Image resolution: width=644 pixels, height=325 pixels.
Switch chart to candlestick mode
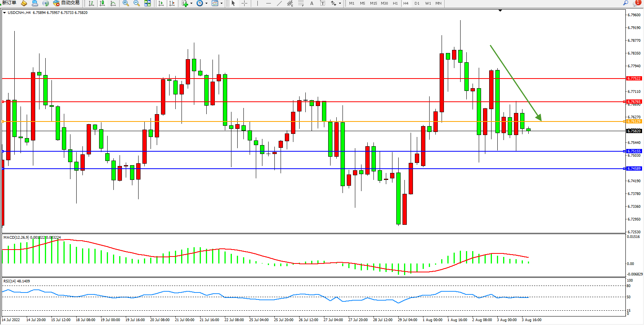(102, 3)
